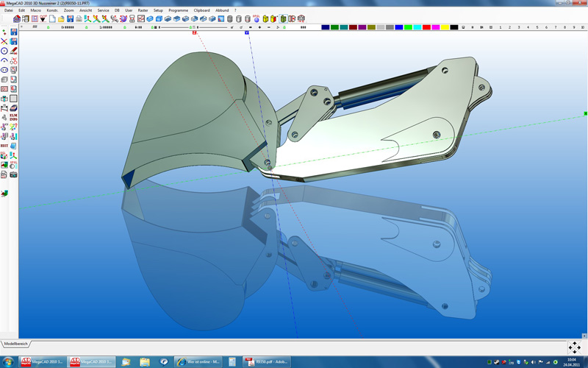
Task: Select layer number 10
Action: point(582,27)
